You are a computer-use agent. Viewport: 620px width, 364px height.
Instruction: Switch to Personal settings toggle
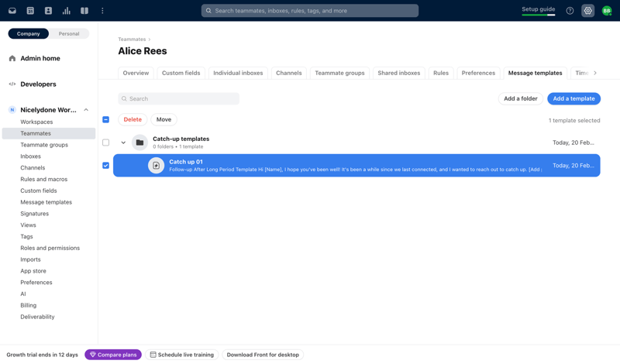[x=69, y=33]
